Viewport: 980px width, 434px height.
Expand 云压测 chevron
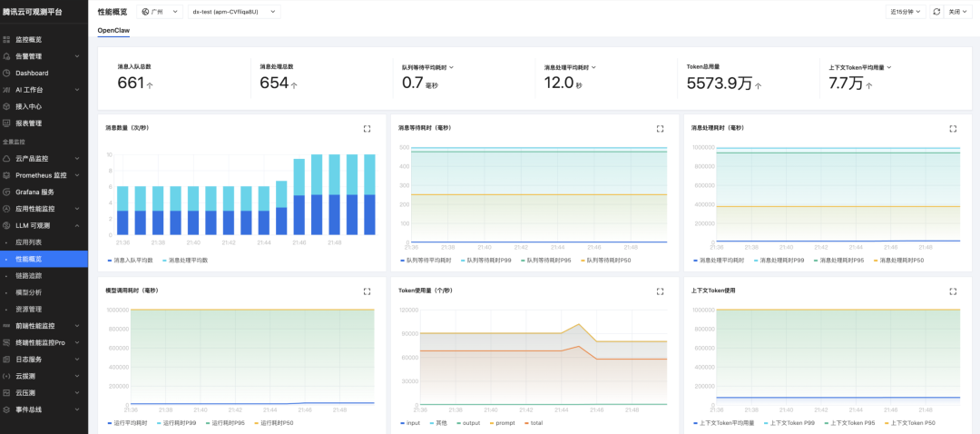[x=77, y=393]
